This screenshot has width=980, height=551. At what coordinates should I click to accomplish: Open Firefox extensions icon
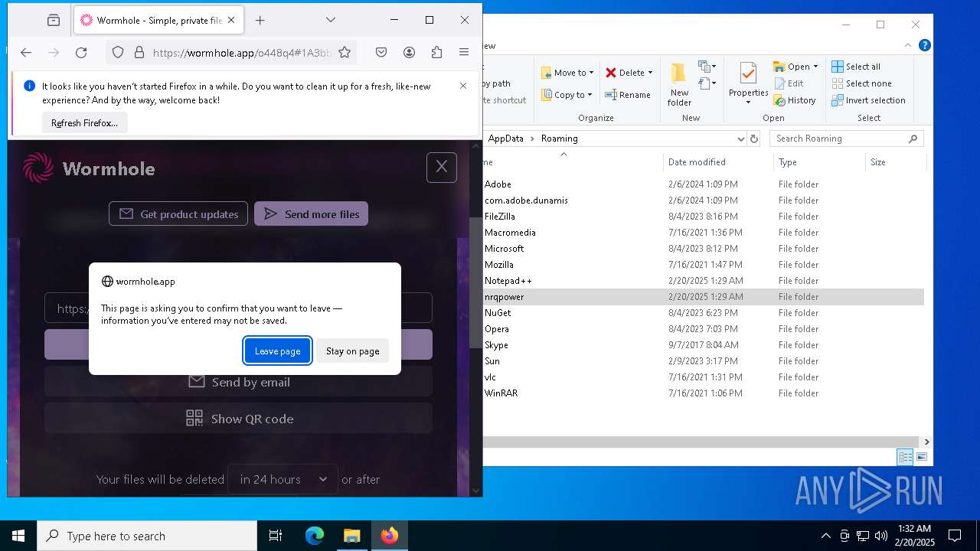[436, 52]
